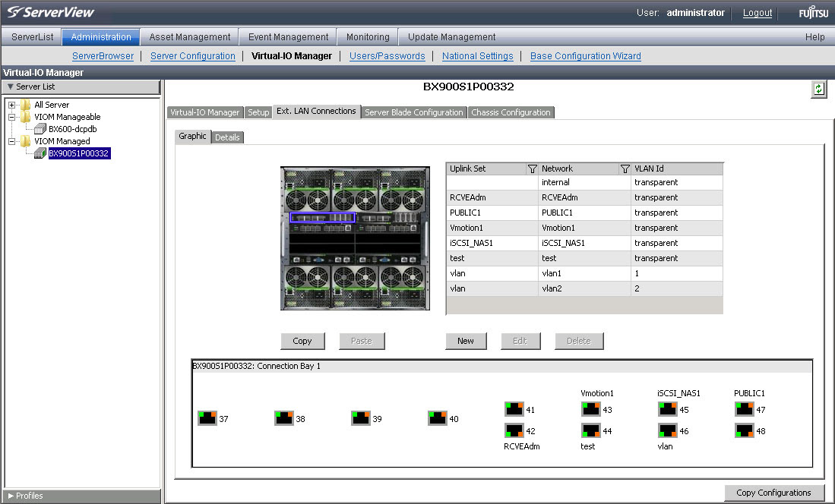Select the highlighted connection blade in chassis
Viewport: 835px width, 504px height.
tap(322, 218)
